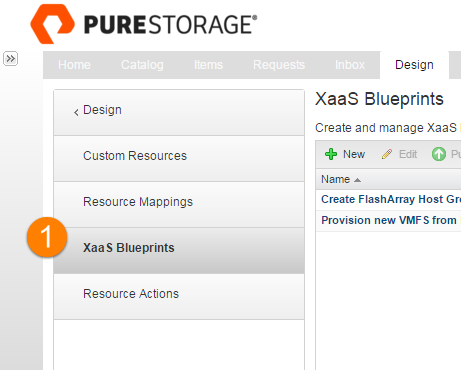Click the Pure Storage hexagon logo
Viewport: 461px width, 370px height.
pyautogui.click(x=52, y=24)
